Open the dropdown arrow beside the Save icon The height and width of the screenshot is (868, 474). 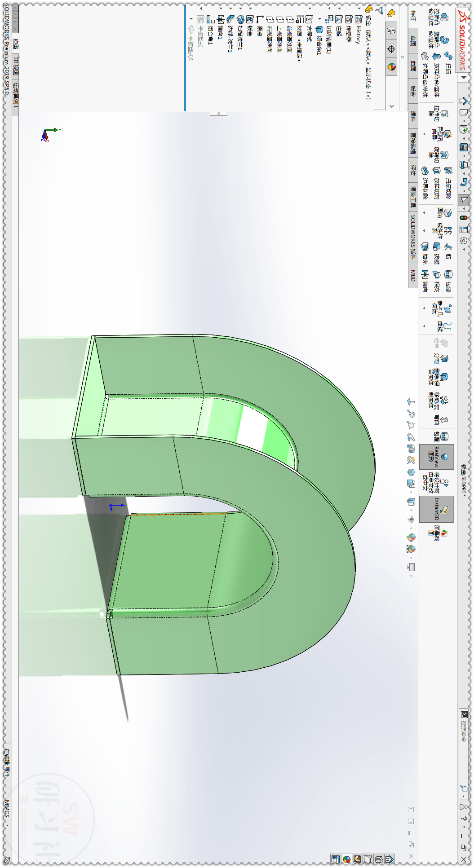[x=464, y=156]
